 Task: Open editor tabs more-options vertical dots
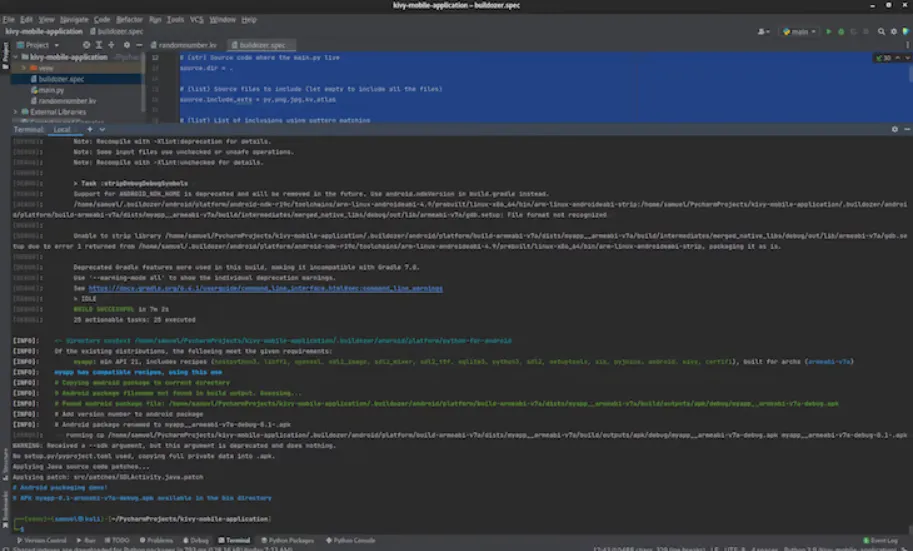(907, 45)
